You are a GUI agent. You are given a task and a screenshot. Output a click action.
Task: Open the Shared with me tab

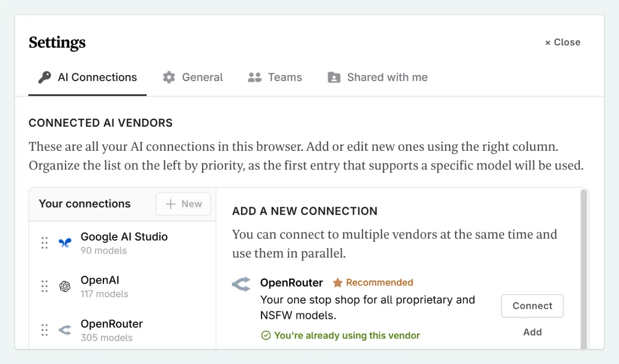(x=386, y=77)
